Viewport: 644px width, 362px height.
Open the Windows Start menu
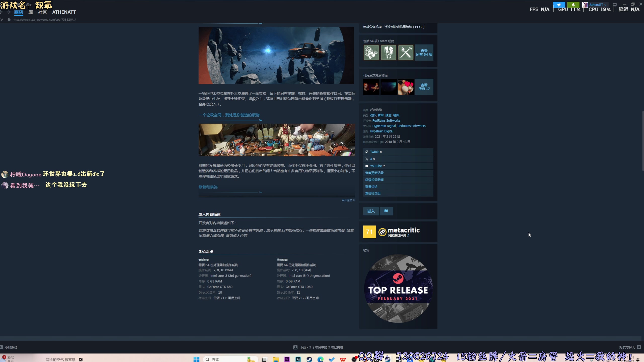pyautogui.click(x=196, y=359)
